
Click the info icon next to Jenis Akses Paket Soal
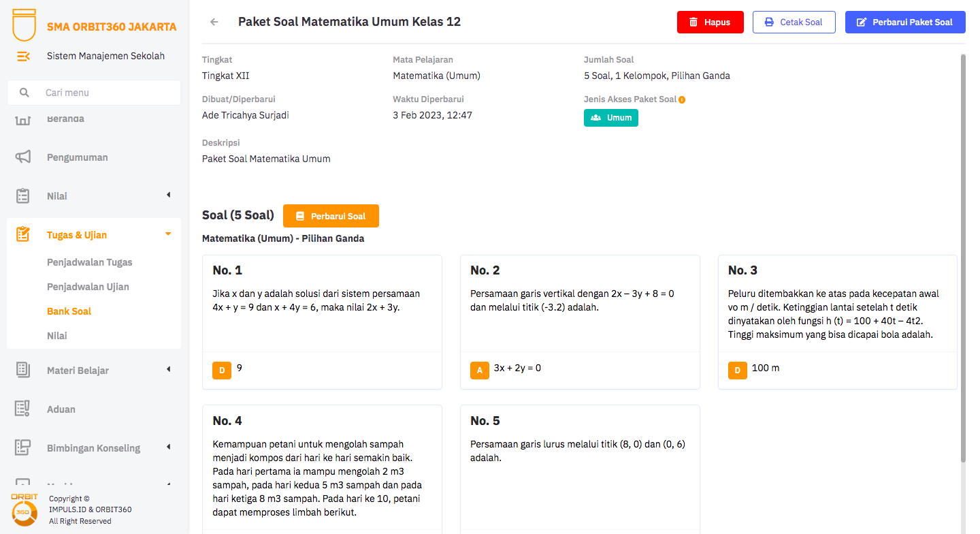682,99
